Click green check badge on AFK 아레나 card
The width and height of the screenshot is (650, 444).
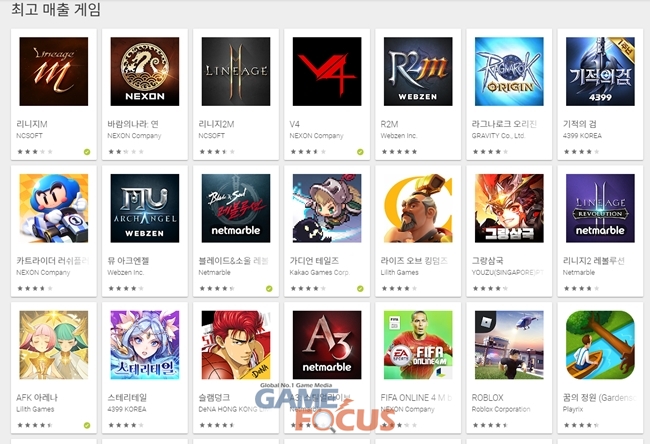pyautogui.click(x=87, y=425)
